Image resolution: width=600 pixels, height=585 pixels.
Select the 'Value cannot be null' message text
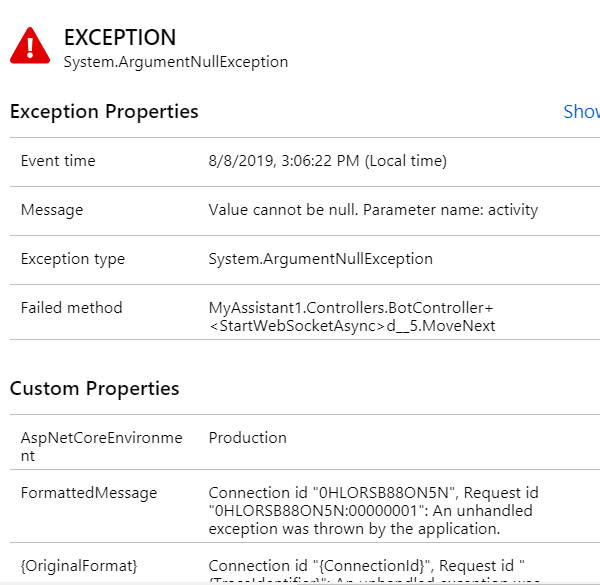click(x=373, y=210)
